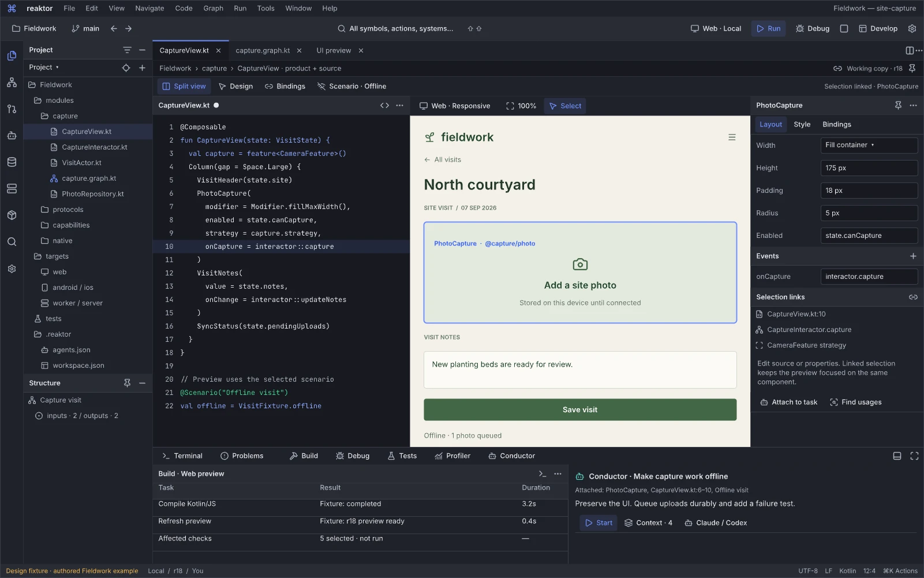This screenshot has height=578, width=924.
Task: Click the navigate back arrow
Action: click(114, 28)
